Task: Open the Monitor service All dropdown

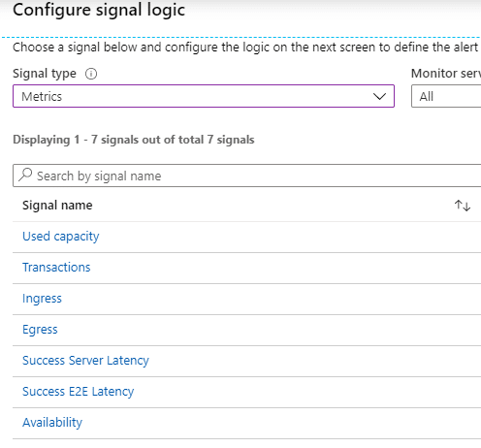Action: tap(446, 96)
